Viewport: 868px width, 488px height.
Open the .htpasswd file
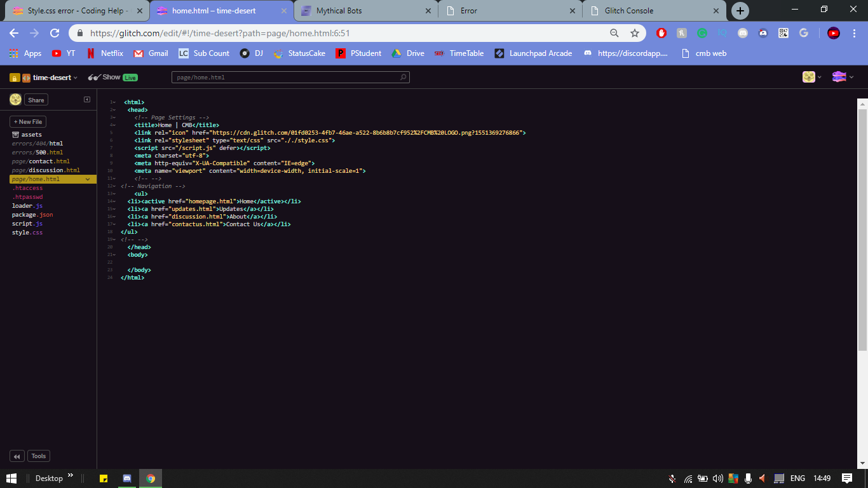pyautogui.click(x=27, y=197)
